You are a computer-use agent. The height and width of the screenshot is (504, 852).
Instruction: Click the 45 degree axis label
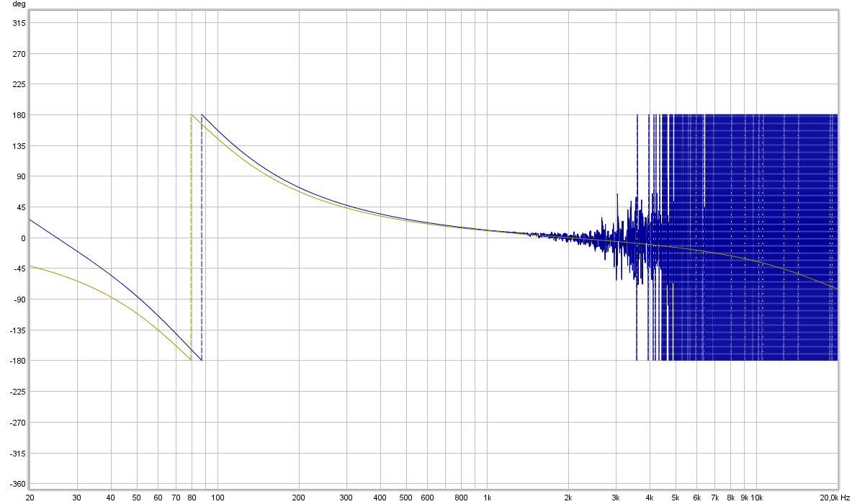(21, 207)
